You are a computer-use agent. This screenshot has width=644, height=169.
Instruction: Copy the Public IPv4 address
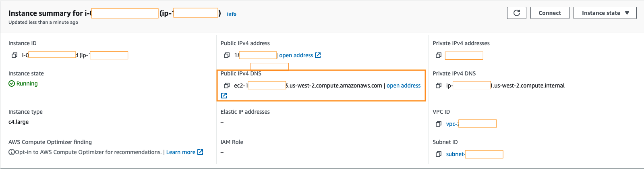click(227, 55)
